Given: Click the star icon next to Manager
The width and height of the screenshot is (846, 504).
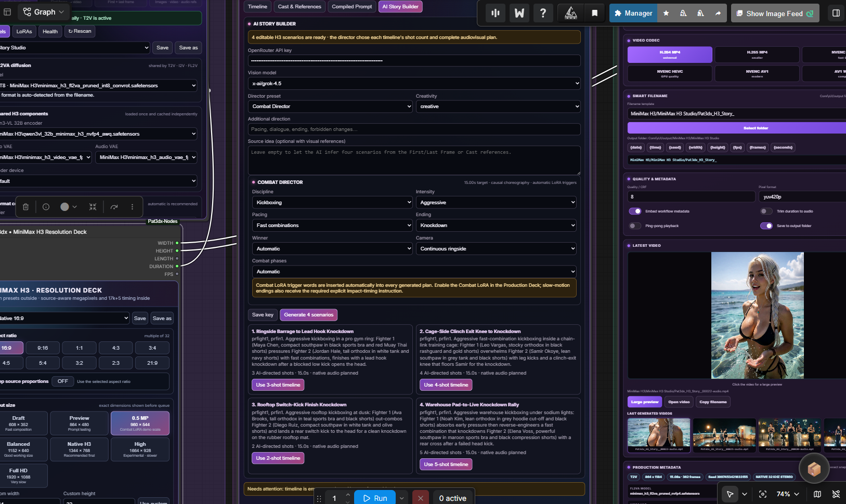Looking at the screenshot, I should [666, 13].
